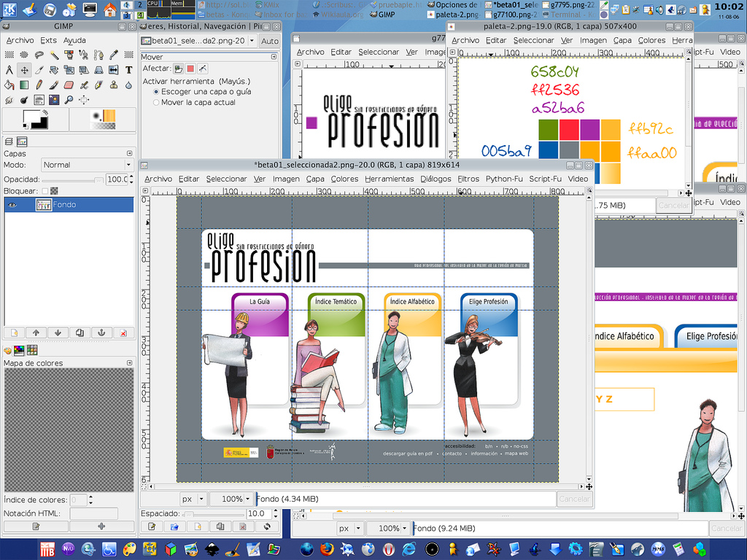Select the Fuzzy Select magic wand tool
This screenshot has height=560, width=747.
coord(54,55)
